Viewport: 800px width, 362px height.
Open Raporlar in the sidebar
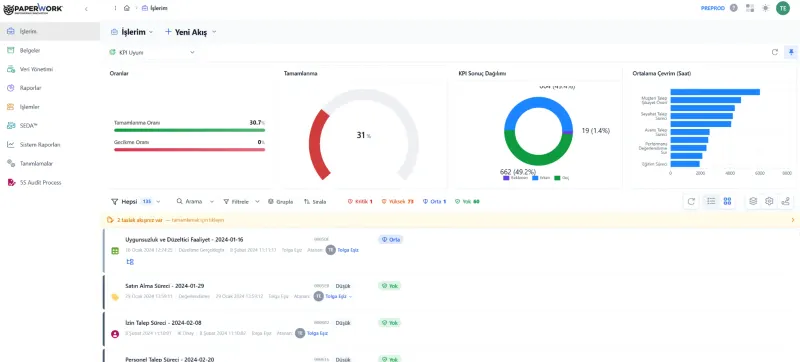click(x=50, y=88)
